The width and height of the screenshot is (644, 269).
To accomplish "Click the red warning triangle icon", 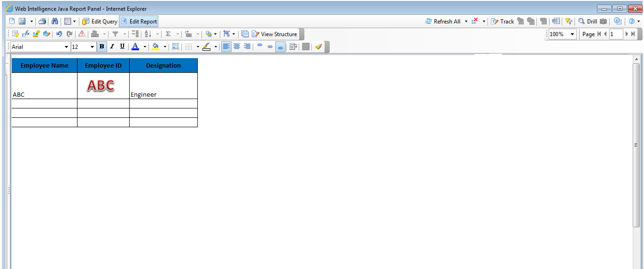I will 82,34.
